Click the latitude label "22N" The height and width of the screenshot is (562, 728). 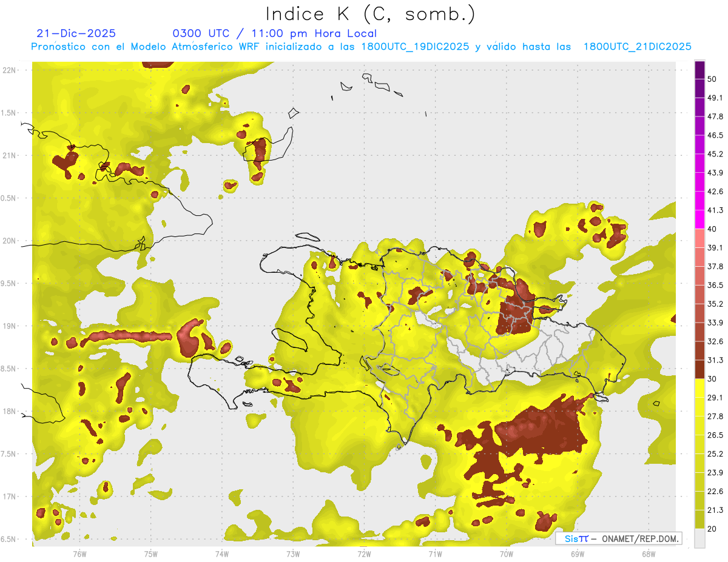10,70
